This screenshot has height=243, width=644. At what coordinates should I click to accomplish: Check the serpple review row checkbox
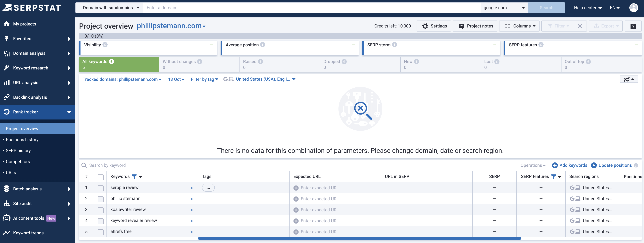click(100, 188)
